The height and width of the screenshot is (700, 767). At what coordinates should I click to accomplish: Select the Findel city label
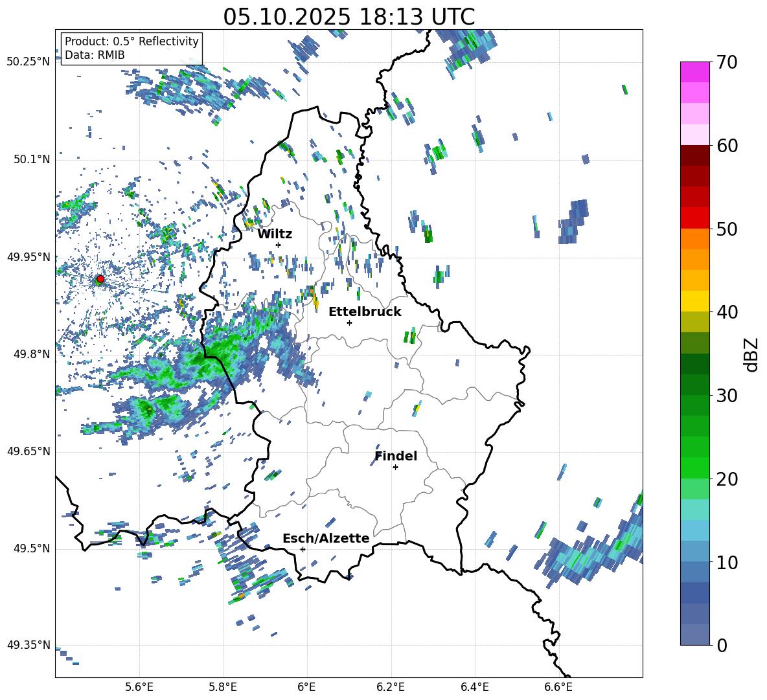pos(396,456)
